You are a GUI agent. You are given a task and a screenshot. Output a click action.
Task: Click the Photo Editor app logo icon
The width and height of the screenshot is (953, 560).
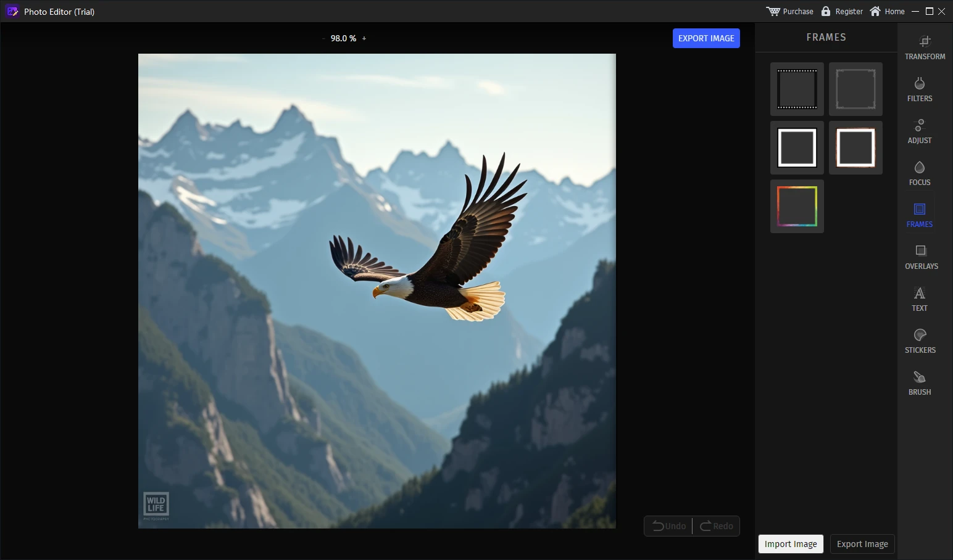point(12,11)
